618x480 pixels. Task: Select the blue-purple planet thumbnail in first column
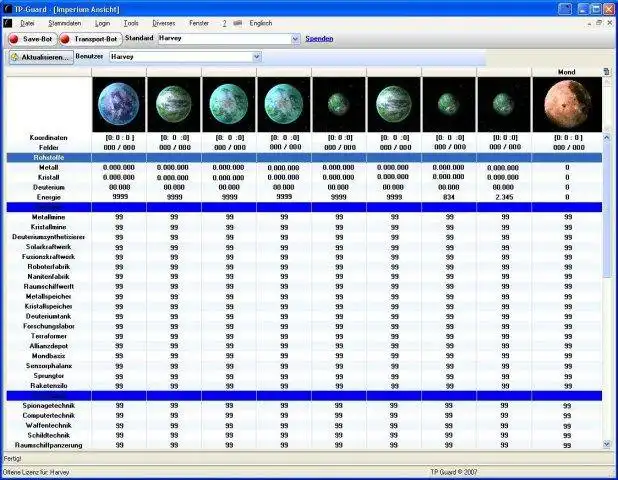coord(119,104)
